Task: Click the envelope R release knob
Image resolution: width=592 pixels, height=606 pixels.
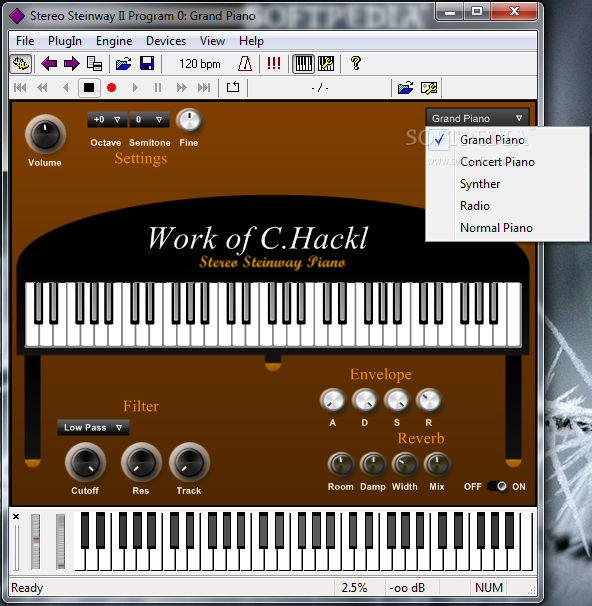Action: (429, 400)
